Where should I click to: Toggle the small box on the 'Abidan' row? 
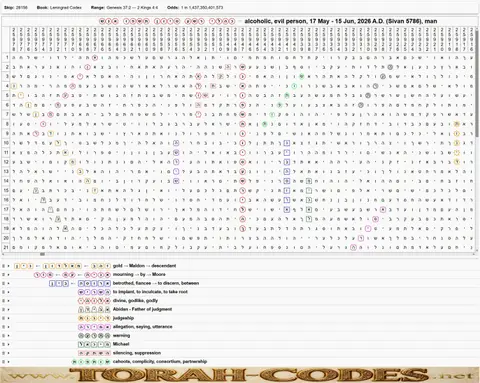[3, 309]
